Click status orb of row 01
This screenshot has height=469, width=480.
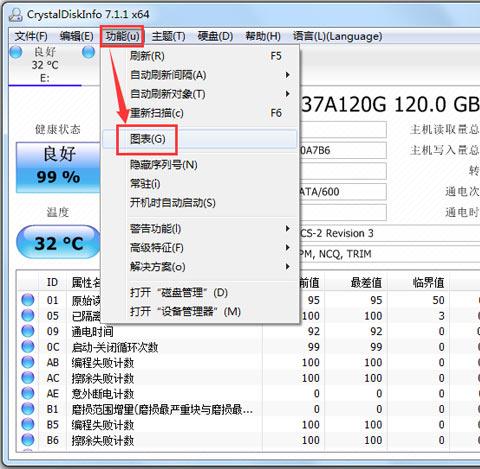(x=28, y=300)
